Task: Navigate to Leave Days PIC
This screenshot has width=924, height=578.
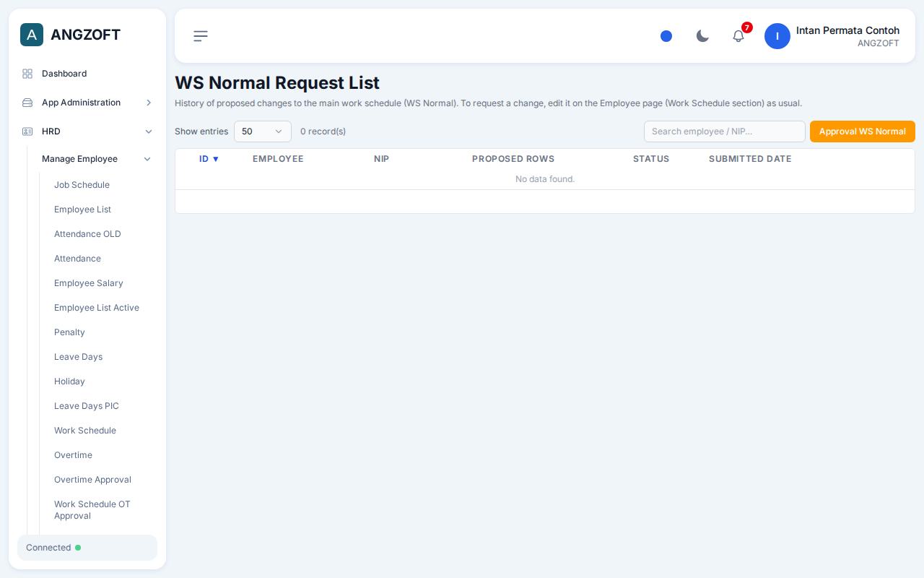Action: (87, 406)
